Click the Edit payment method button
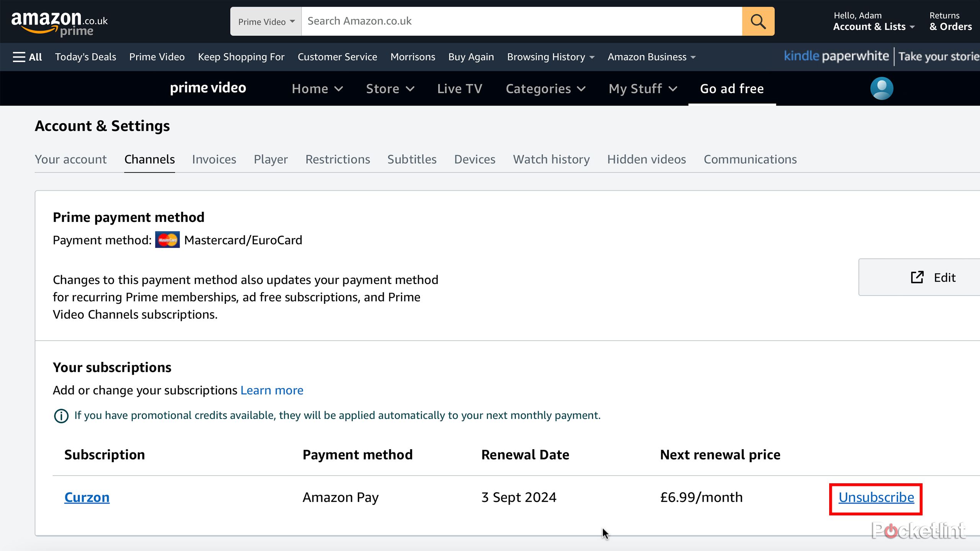 pos(934,277)
